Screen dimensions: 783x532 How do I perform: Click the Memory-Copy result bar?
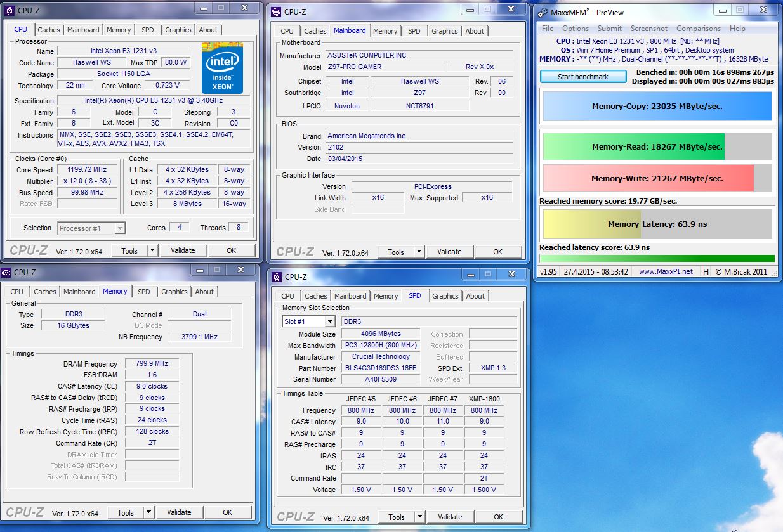pyautogui.click(x=657, y=107)
